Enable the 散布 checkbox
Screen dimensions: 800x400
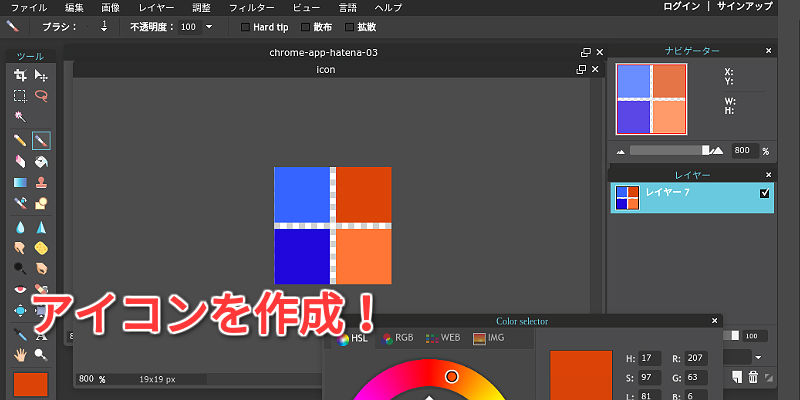click(x=306, y=27)
